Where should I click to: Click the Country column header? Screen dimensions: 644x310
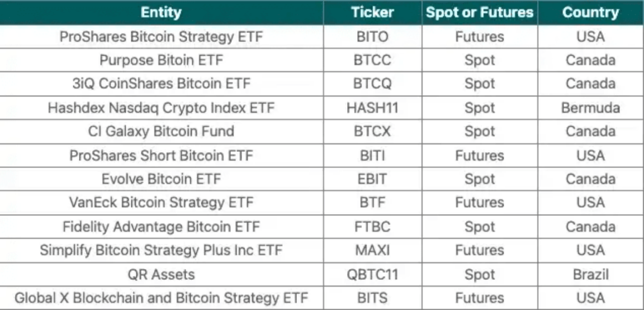pyautogui.click(x=590, y=12)
